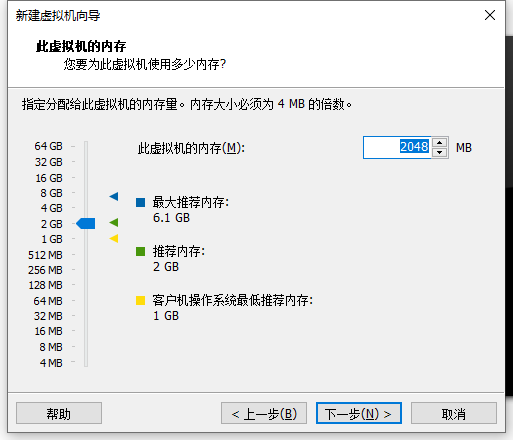This screenshot has width=513, height=440.
Task: Close the new virtual machine wizard dialog
Action: [490, 15]
